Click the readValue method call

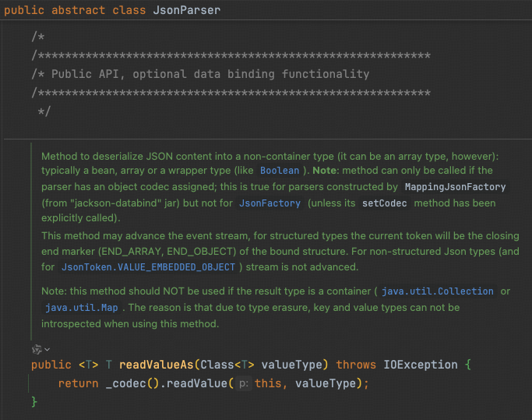coord(197,383)
